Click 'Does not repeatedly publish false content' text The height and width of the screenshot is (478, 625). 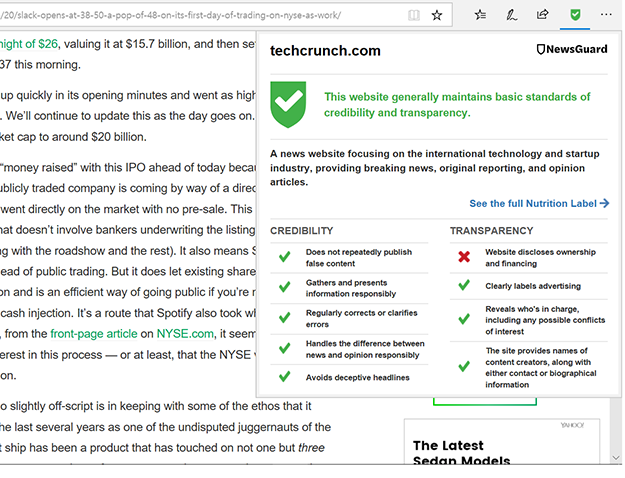click(359, 258)
